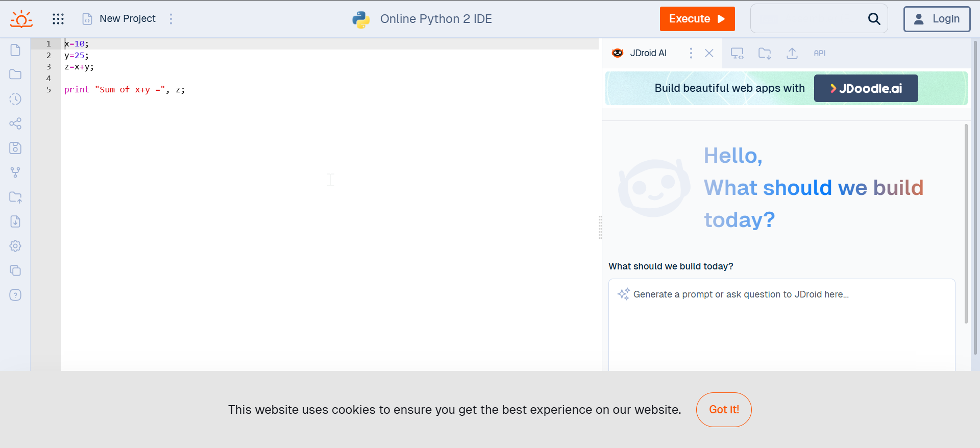Open the history clock icon in sidebar

pos(15,99)
